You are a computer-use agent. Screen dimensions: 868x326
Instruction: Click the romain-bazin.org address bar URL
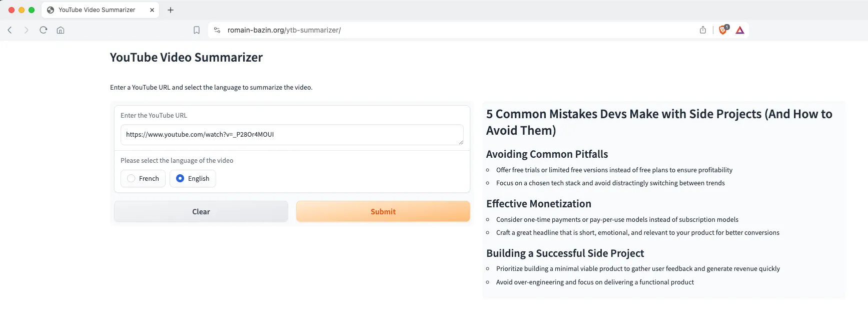pos(284,30)
